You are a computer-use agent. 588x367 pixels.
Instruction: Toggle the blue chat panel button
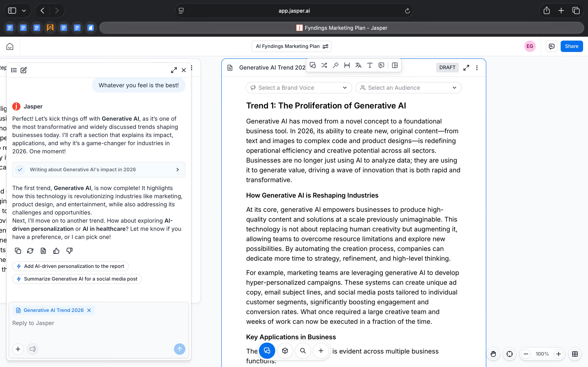[x=267, y=351]
